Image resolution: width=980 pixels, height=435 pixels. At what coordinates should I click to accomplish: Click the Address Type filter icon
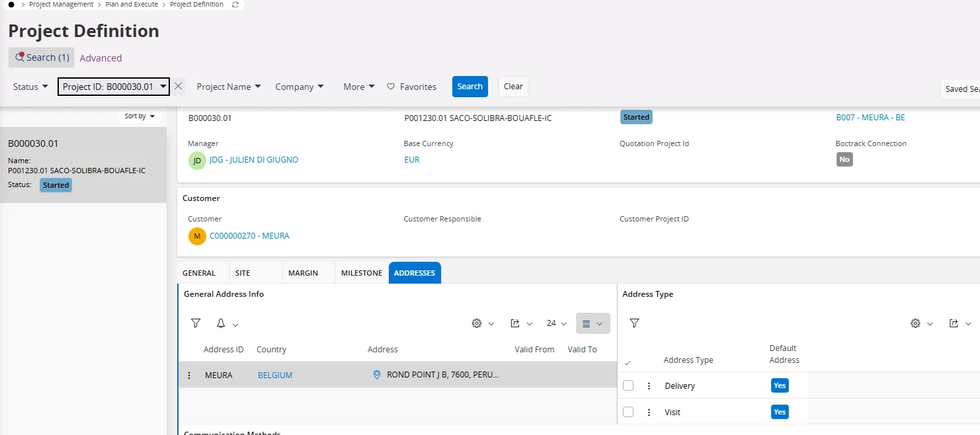click(x=634, y=323)
